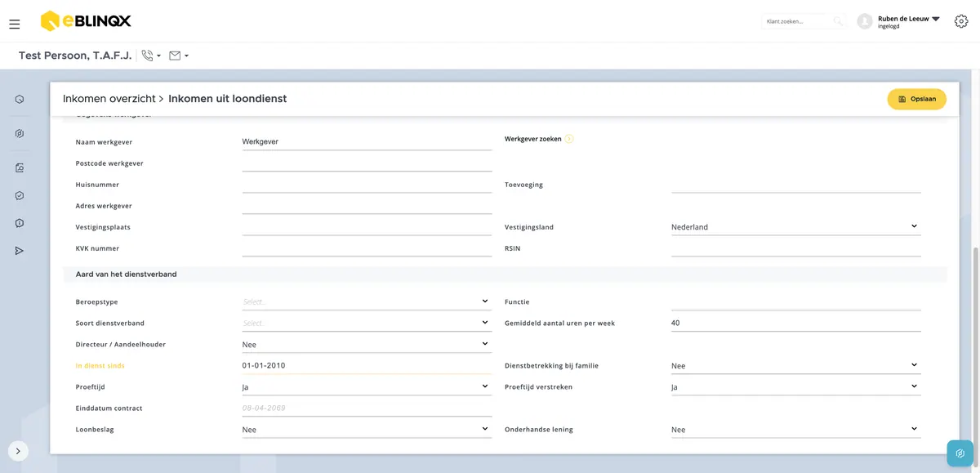Focus the Postcode werkgever field
The width and height of the screenshot is (980, 473).
[367, 163]
